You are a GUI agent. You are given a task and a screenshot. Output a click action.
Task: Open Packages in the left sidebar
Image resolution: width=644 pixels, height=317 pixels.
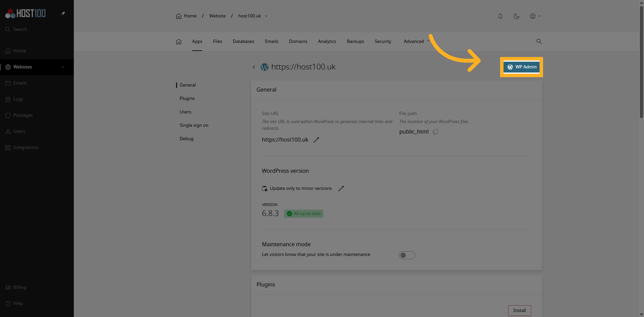(x=37, y=115)
